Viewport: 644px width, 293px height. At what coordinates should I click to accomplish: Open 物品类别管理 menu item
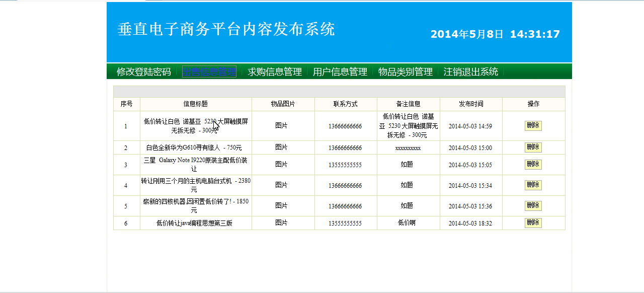406,72
